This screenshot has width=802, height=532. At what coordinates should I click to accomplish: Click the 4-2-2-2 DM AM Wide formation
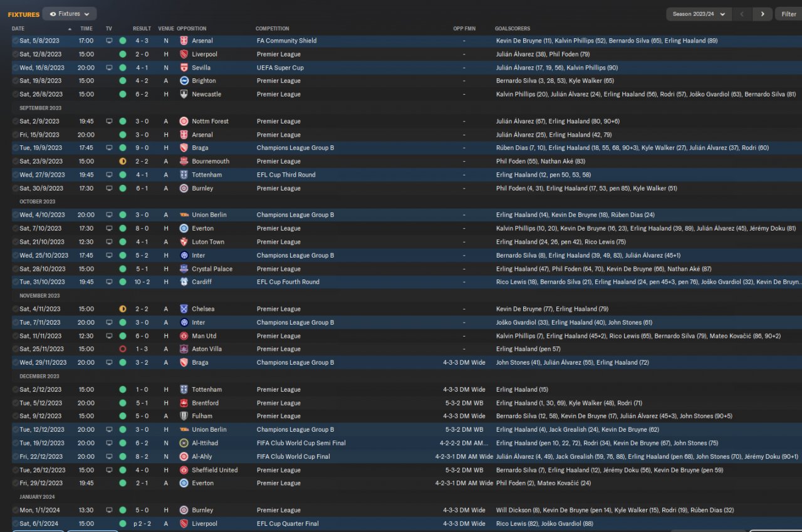[x=464, y=443]
